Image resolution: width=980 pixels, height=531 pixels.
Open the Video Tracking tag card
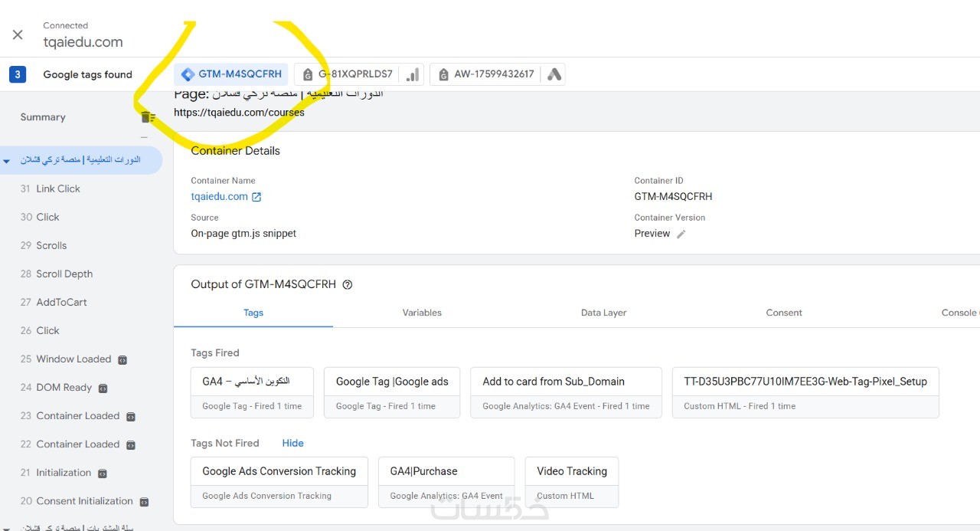pos(572,482)
